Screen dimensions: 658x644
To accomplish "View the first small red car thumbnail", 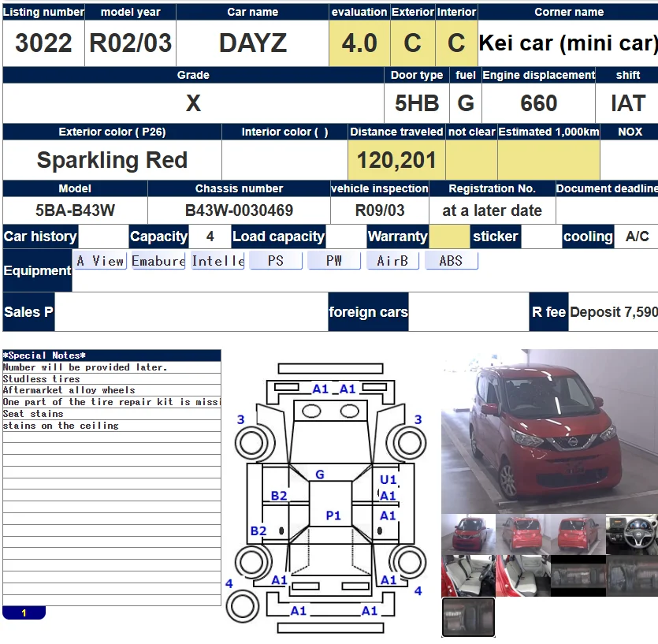I will tap(468, 534).
